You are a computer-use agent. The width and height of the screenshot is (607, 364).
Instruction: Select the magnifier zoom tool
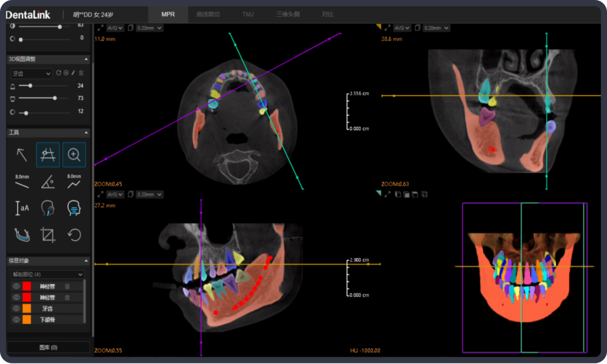tap(74, 155)
